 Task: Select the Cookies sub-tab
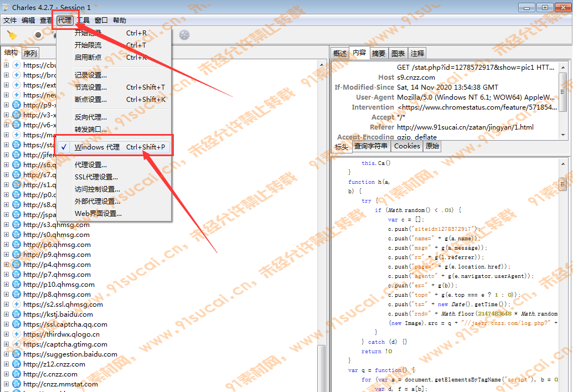tap(407, 146)
